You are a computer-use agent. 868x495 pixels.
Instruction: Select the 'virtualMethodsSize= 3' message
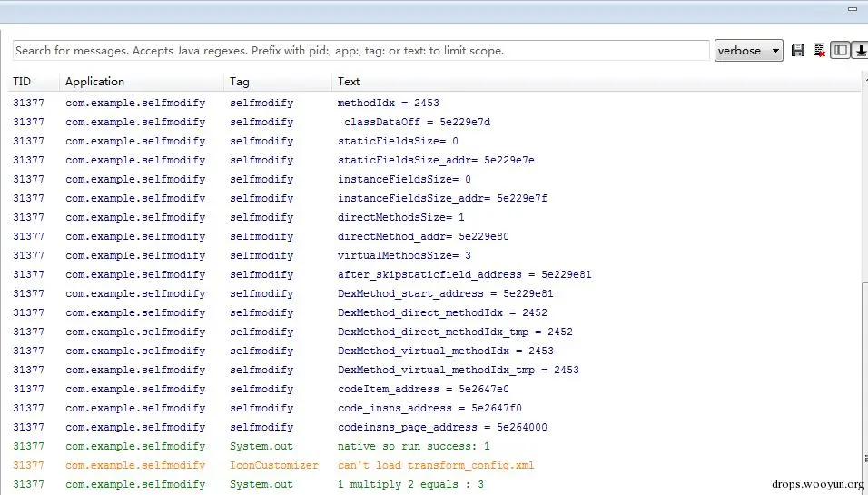point(404,256)
